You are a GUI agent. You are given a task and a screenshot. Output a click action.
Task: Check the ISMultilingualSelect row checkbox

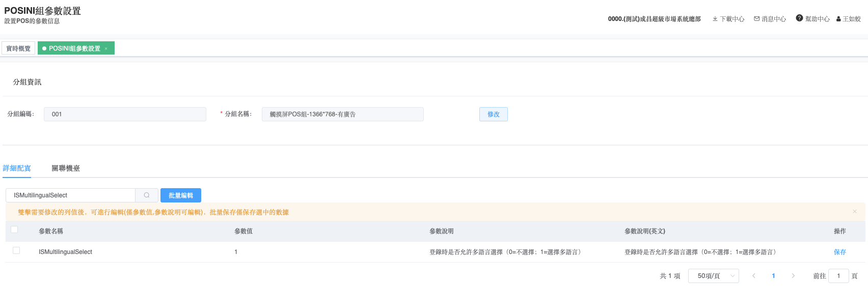click(16, 250)
